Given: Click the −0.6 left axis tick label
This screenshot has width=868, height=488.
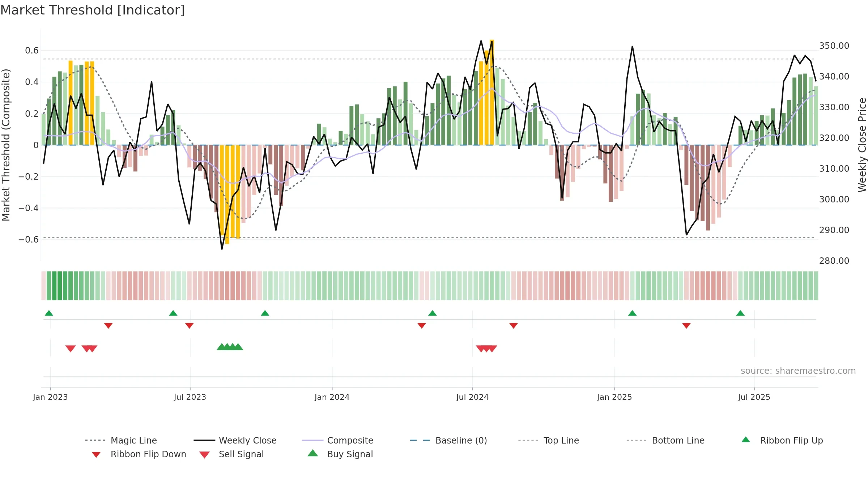Looking at the screenshot, I should (x=29, y=240).
